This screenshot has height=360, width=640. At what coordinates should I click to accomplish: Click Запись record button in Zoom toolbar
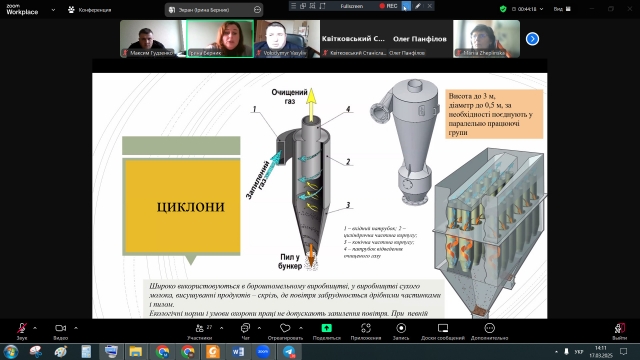tap(401, 331)
